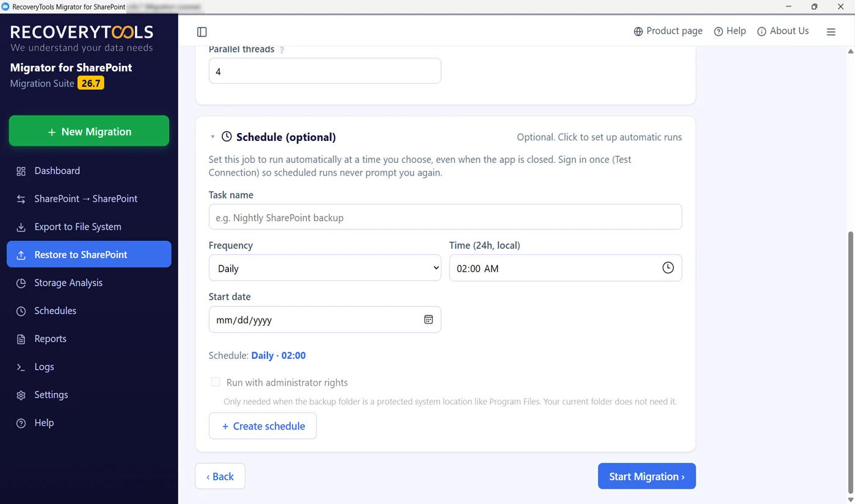Start the migration with Start Migration button
Screen dimensions: 855x504
click(x=647, y=477)
